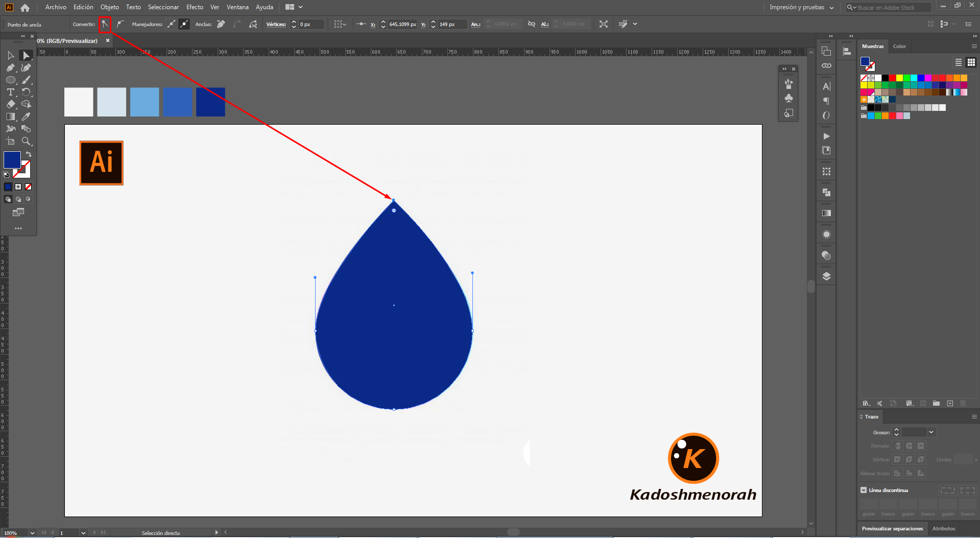Click the Vértices label link
This screenshot has height=538, width=980.
point(276,24)
